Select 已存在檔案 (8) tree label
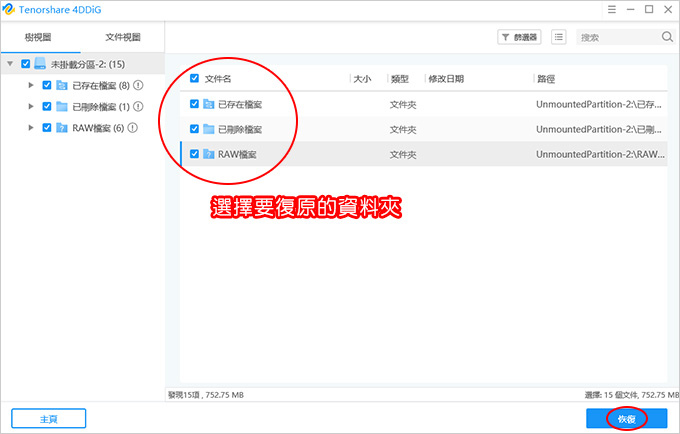 pos(101,85)
